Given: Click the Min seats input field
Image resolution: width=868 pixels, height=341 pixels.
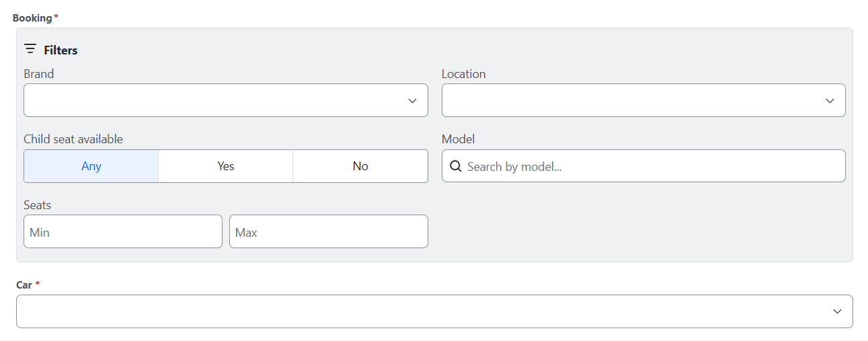Looking at the screenshot, I should pyautogui.click(x=123, y=231).
